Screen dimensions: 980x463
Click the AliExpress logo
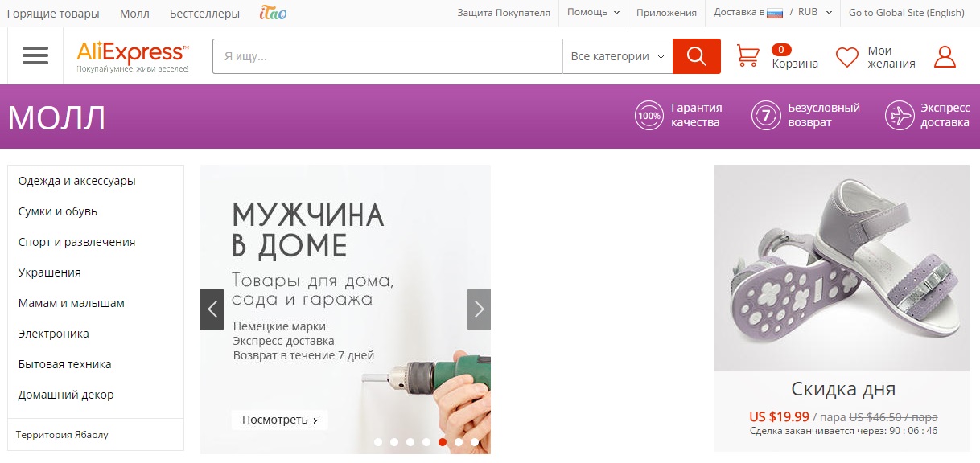(x=133, y=56)
